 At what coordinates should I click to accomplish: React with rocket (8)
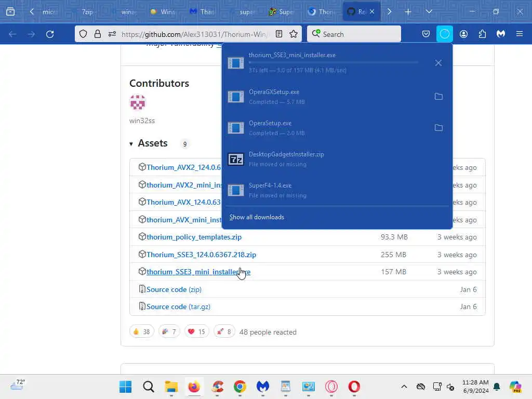(x=224, y=331)
